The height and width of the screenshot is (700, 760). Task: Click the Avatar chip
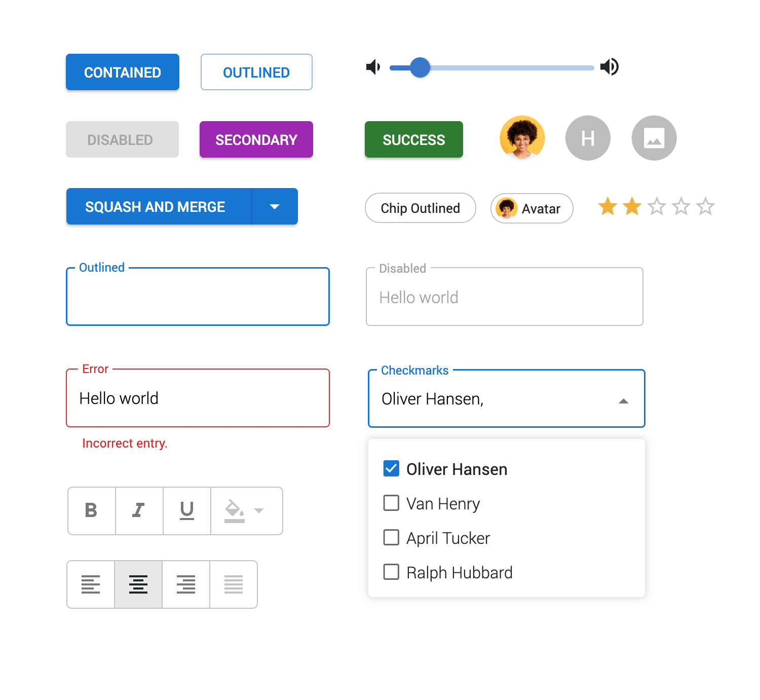pyautogui.click(x=532, y=208)
